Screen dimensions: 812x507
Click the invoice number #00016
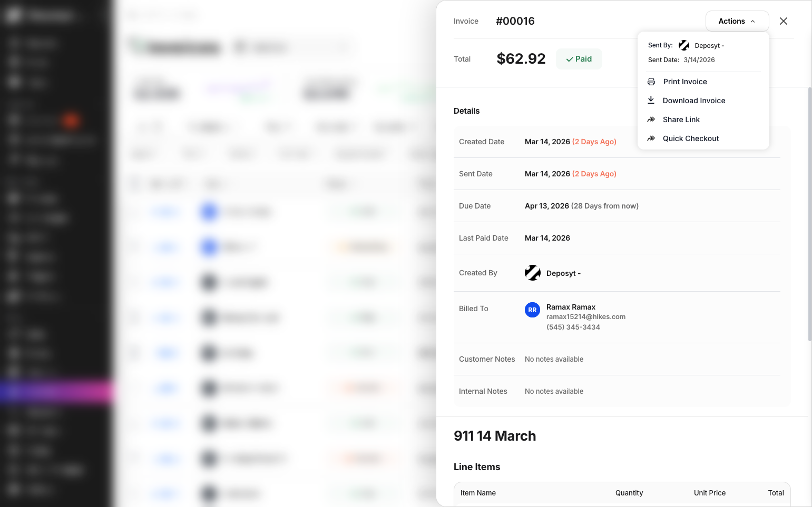pyautogui.click(x=515, y=21)
